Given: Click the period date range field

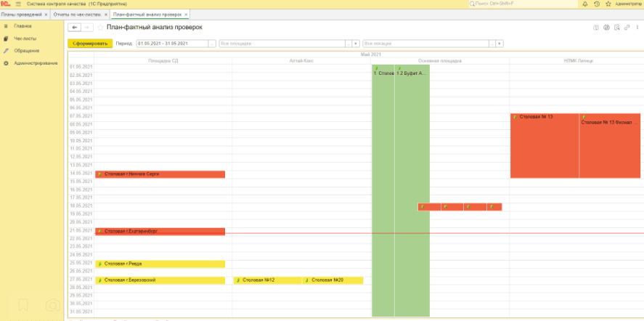Looking at the screenshot, I should [x=171, y=44].
